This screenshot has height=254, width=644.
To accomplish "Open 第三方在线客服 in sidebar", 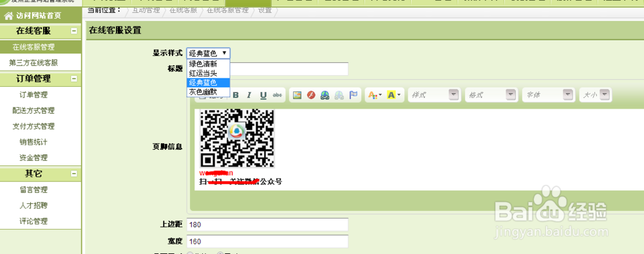I will [33, 63].
